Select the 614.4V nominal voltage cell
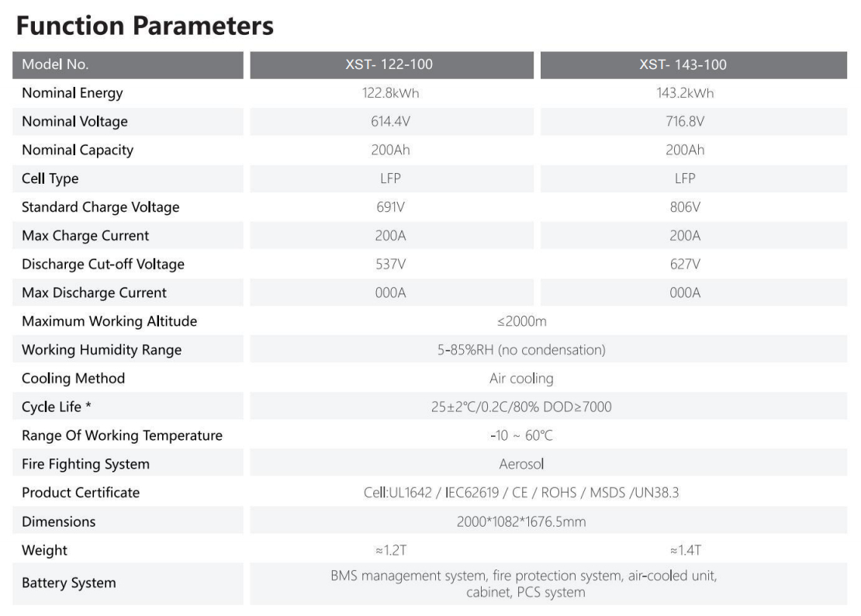861x616 pixels. coord(390,122)
